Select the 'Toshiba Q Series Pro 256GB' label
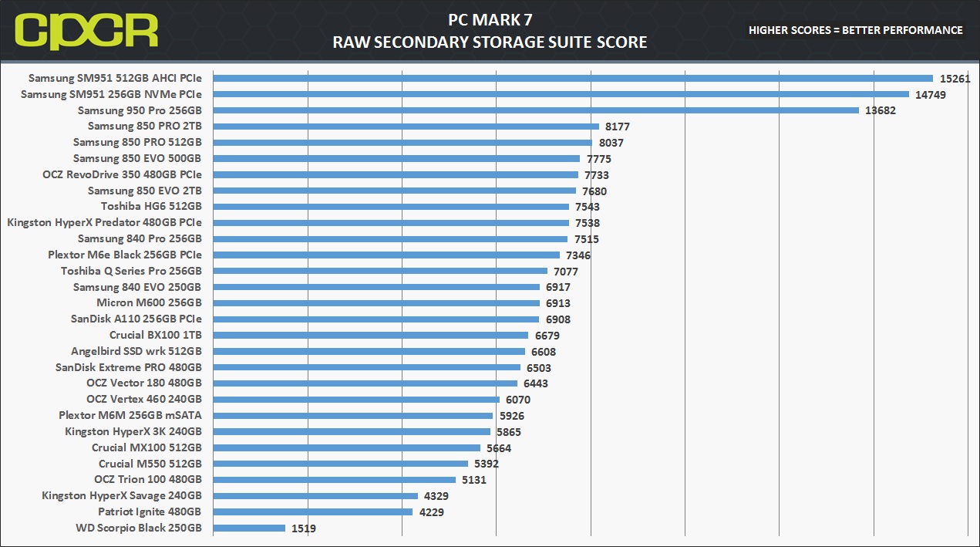The image size is (980, 547). pos(131,271)
